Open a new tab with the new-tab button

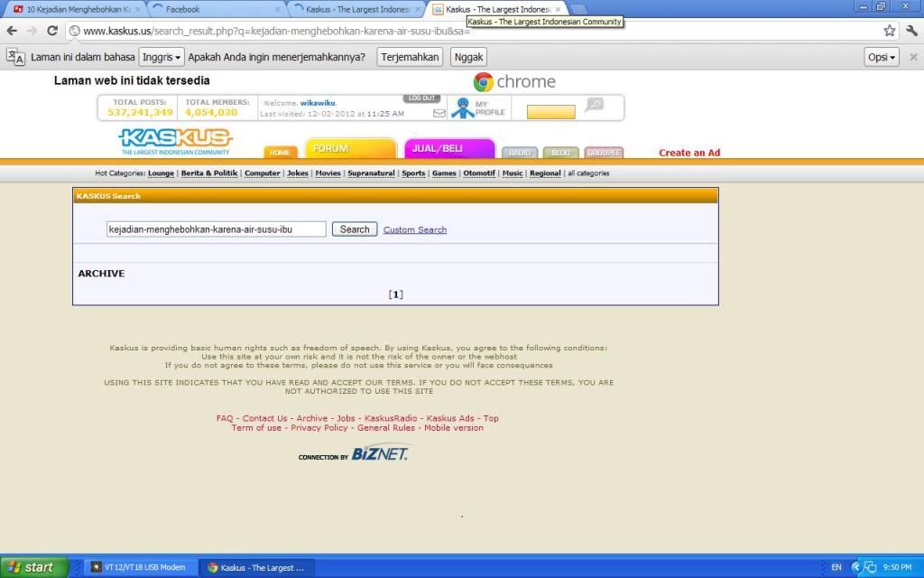pos(578,9)
